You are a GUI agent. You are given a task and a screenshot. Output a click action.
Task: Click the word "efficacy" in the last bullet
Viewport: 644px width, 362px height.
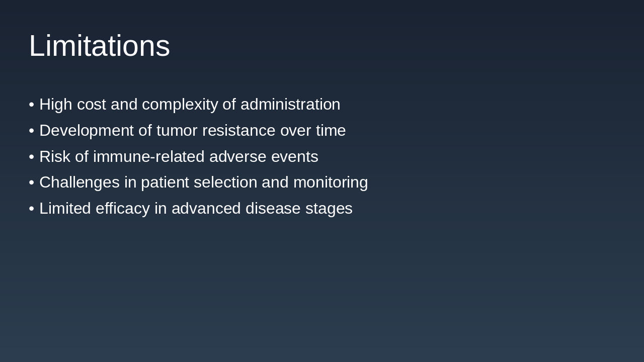click(x=123, y=208)
